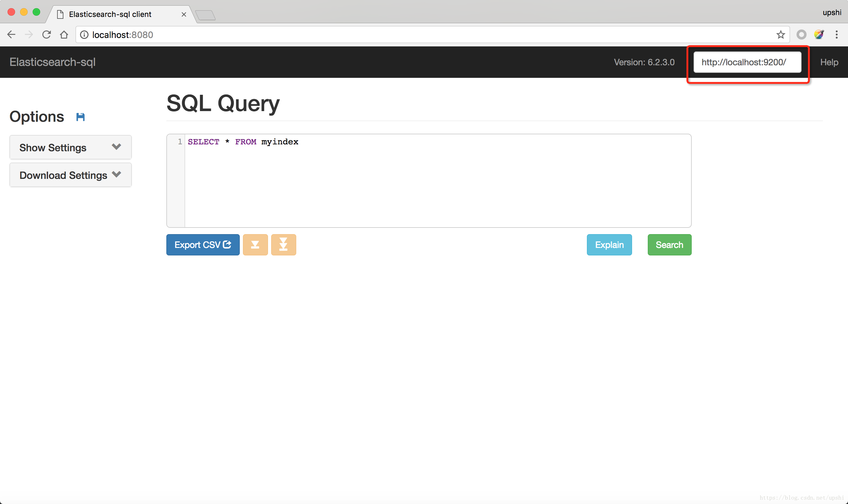The width and height of the screenshot is (848, 504).
Task: Click the fetch next results orange arrow button
Action: pos(255,244)
